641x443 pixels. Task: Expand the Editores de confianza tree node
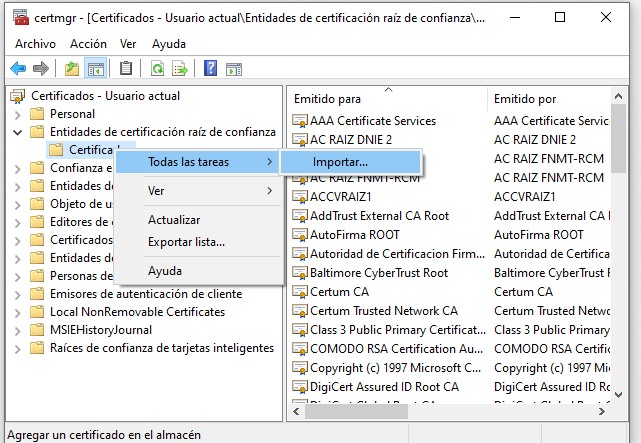pos(18,223)
